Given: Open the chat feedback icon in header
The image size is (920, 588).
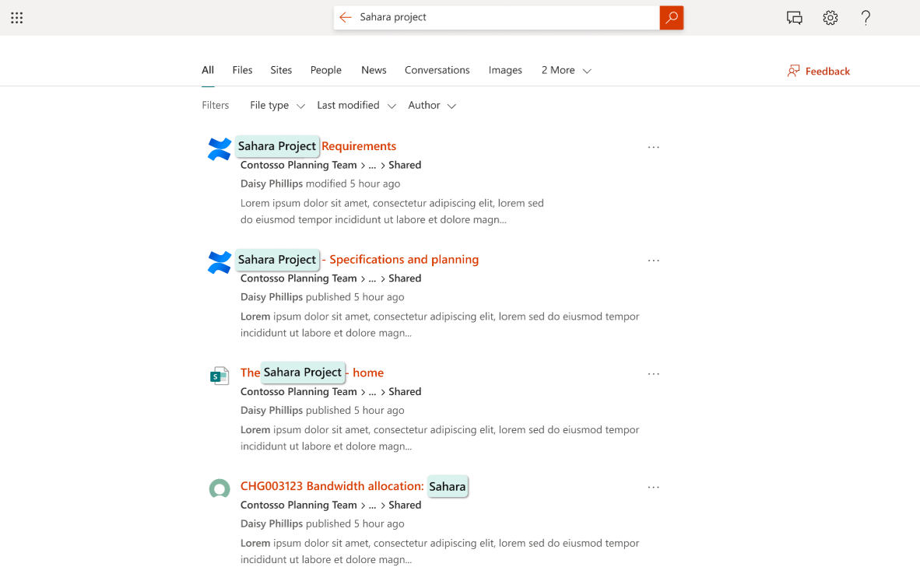Looking at the screenshot, I should (x=794, y=18).
